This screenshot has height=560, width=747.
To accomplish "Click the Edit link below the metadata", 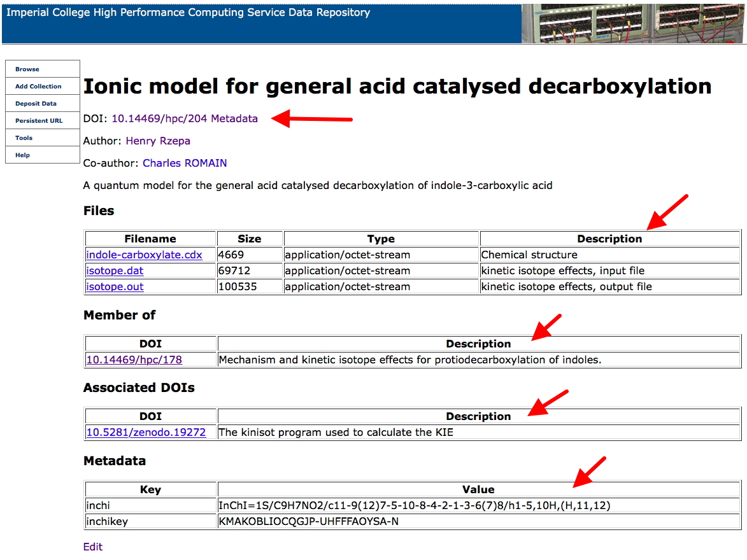I will 93,547.
